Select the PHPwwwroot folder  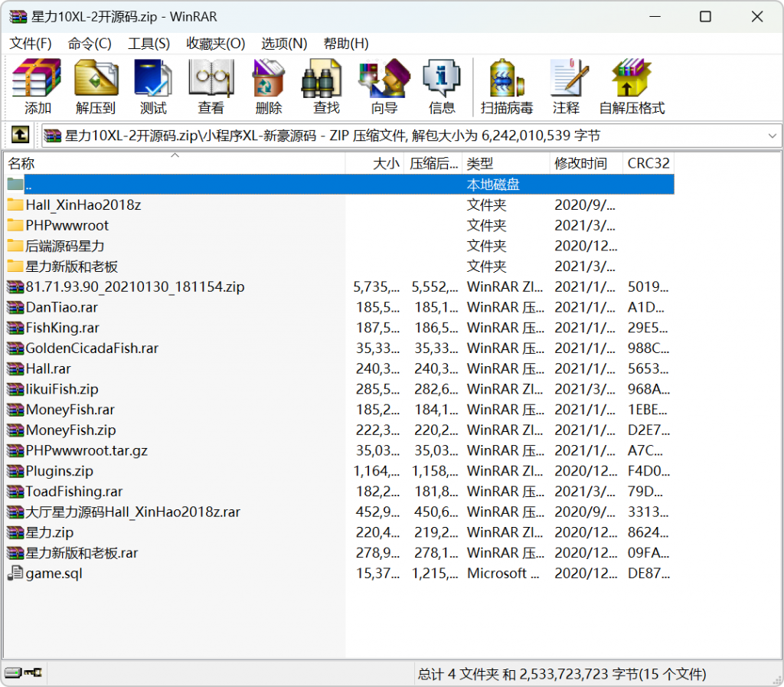[67, 225]
